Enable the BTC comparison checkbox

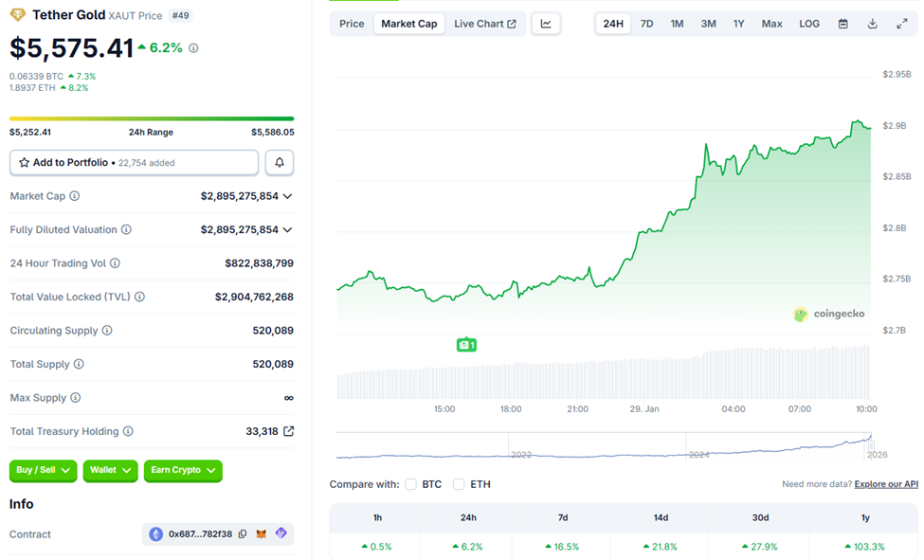[411, 484]
